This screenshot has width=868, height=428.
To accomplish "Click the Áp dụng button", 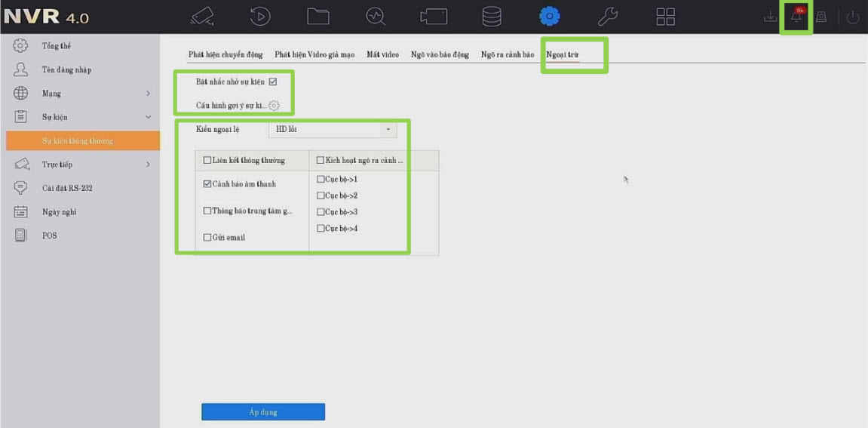I will click(262, 412).
